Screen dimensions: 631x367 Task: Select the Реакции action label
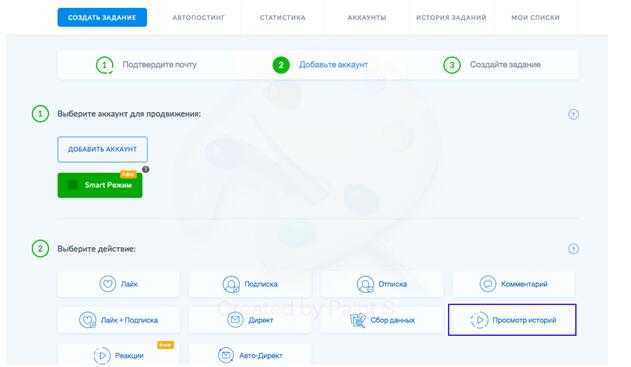[129, 356]
